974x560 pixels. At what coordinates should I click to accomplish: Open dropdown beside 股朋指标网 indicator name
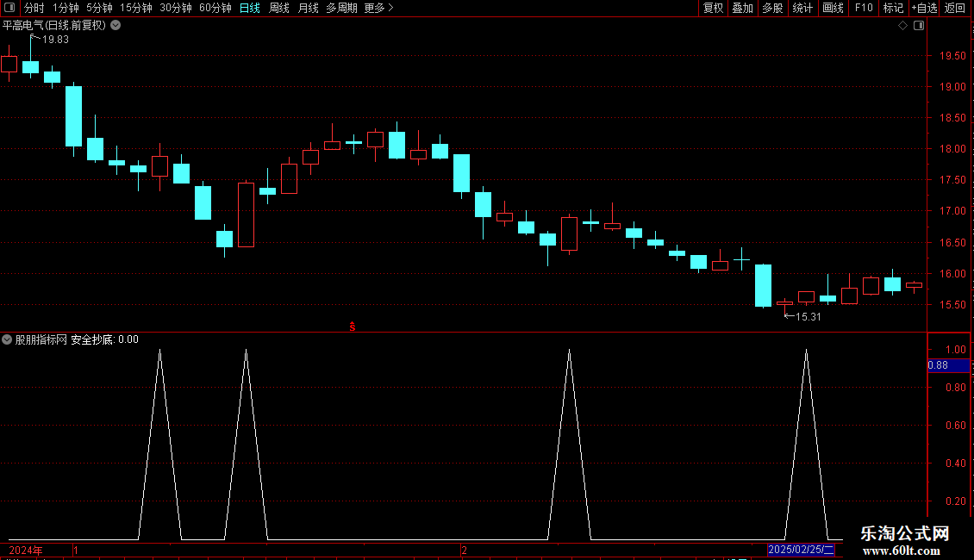pos(7,339)
